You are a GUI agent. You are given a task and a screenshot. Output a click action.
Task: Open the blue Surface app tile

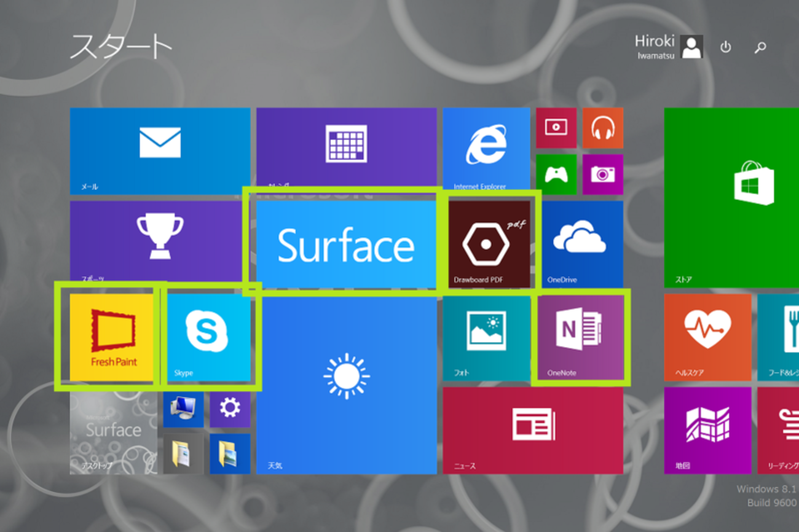[x=346, y=244]
